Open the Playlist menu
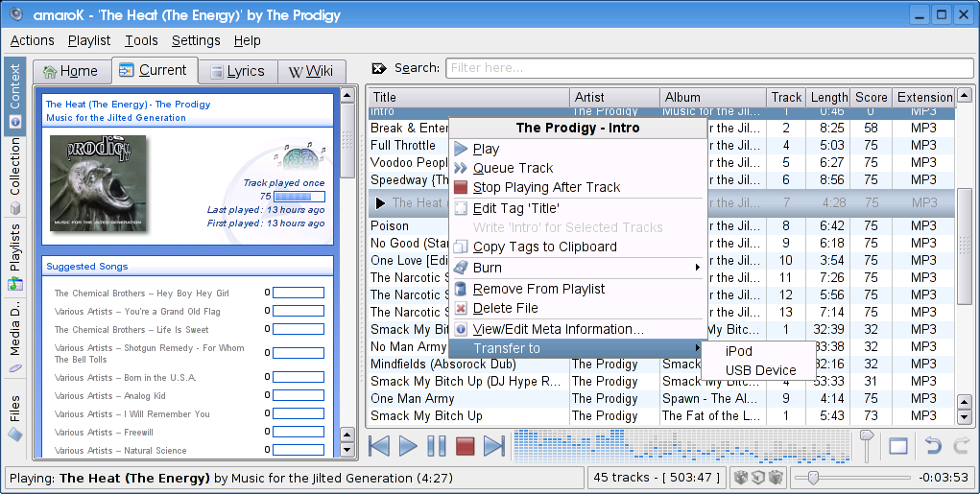 (89, 40)
